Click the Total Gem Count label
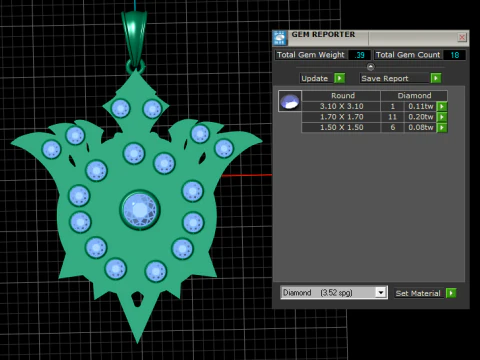This screenshot has width=480, height=360. 408,55
